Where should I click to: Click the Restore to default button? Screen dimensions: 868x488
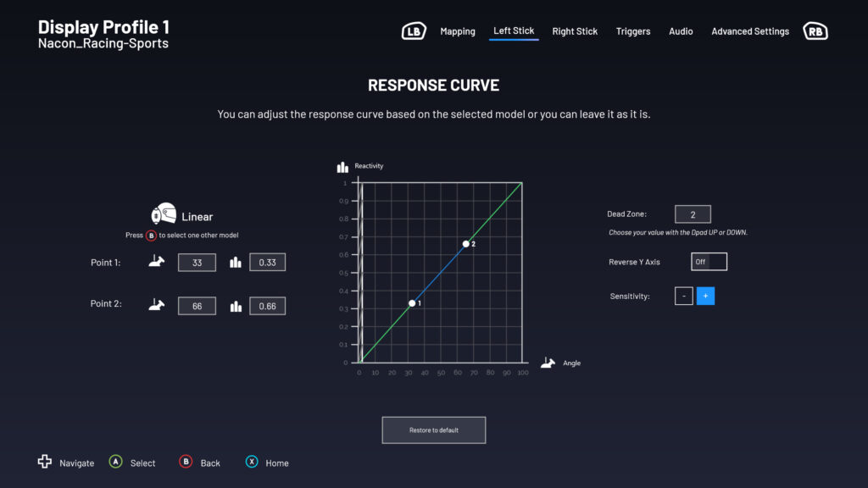[433, 430]
